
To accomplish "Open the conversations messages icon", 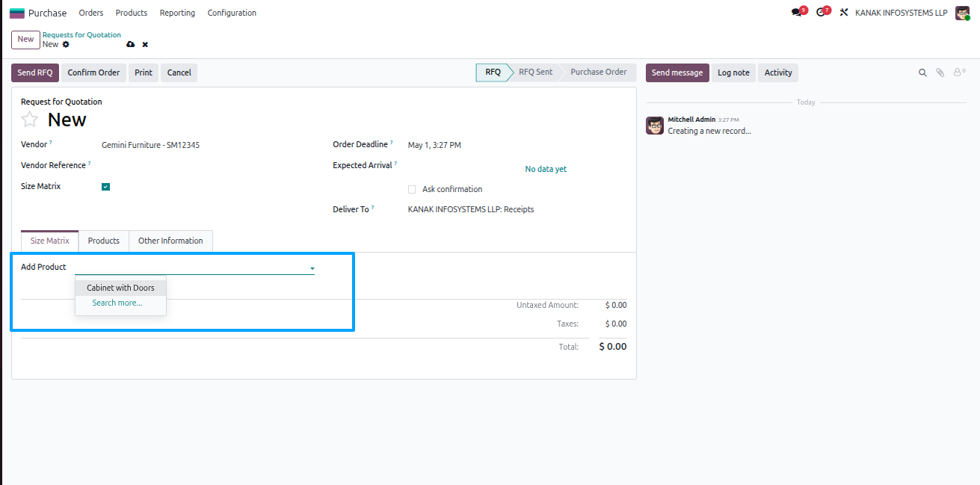I will click(x=797, y=13).
